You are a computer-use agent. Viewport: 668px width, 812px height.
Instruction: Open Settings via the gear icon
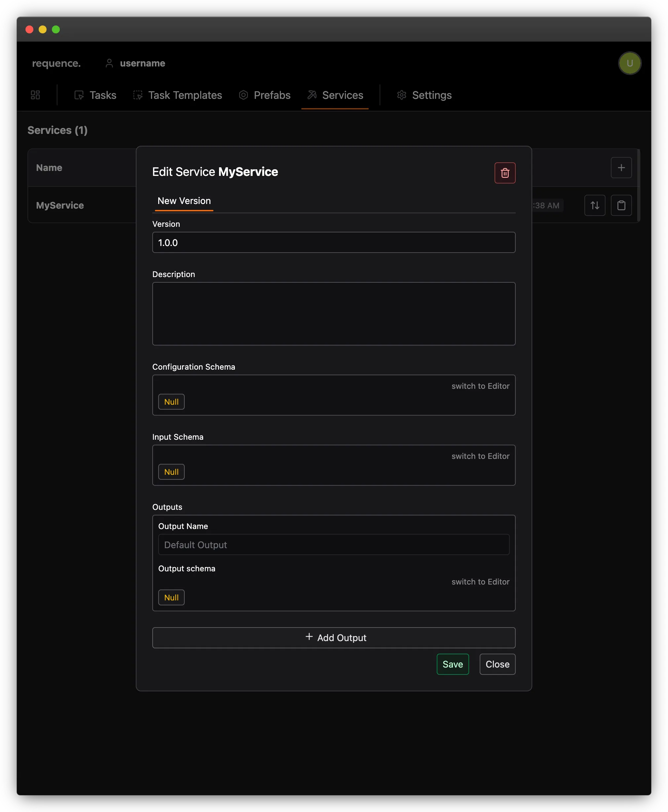[x=402, y=95]
